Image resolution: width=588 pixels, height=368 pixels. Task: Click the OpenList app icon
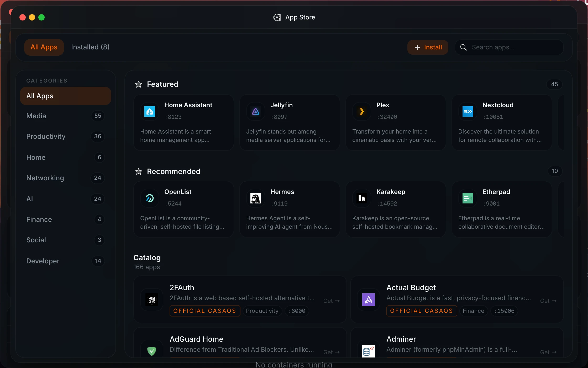tap(150, 198)
